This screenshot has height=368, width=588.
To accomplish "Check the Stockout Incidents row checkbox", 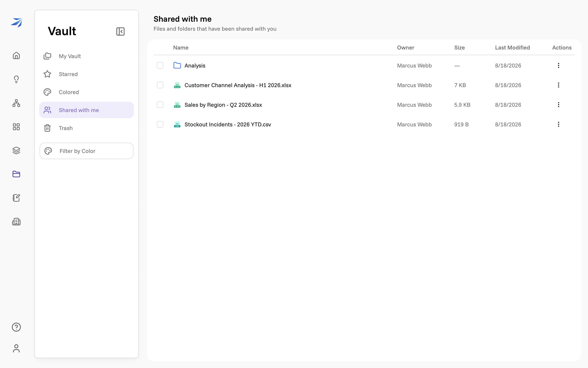I will click(160, 124).
